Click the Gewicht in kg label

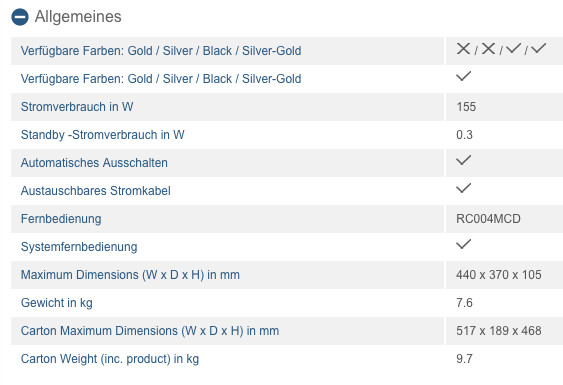[57, 303]
